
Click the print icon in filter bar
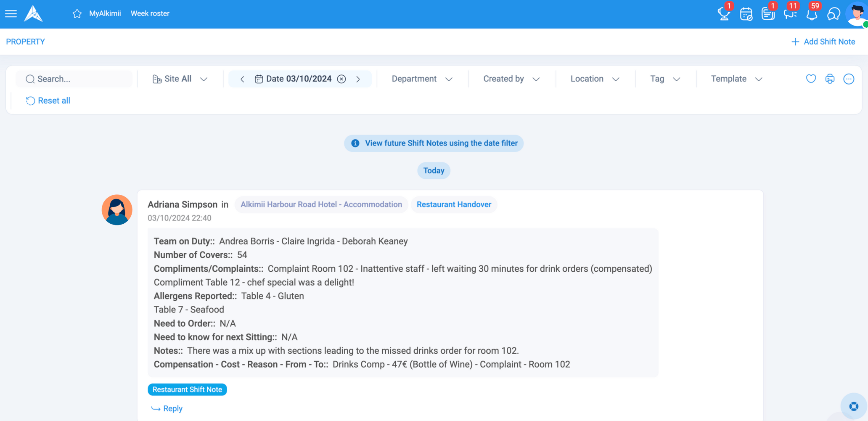click(x=830, y=79)
